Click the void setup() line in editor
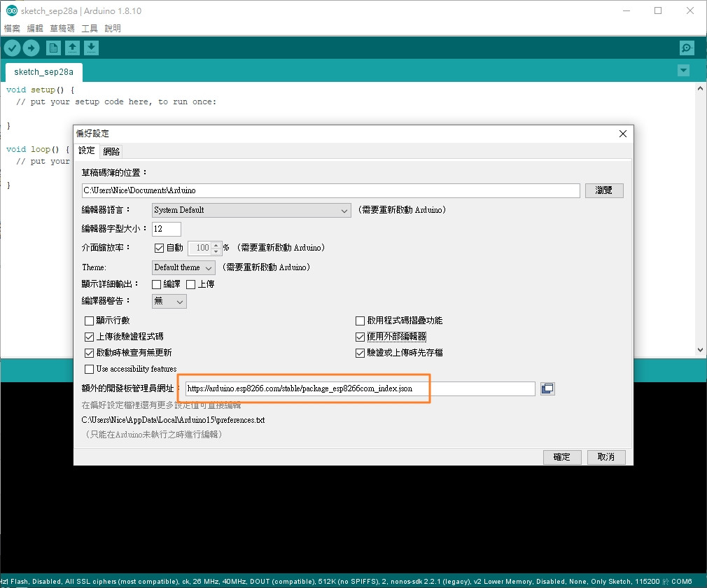Image resolution: width=707 pixels, height=588 pixels. tap(40, 90)
